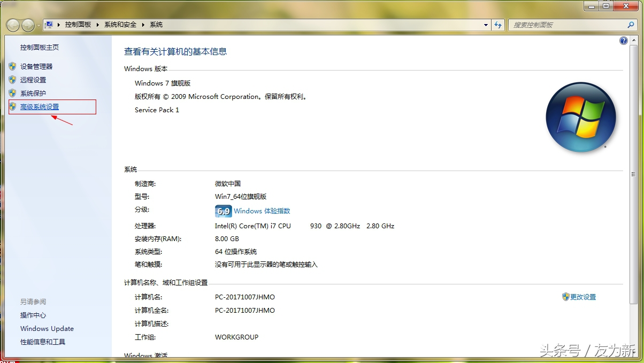
Task: Click the shield icon beside 更改设置
Action: (566, 297)
